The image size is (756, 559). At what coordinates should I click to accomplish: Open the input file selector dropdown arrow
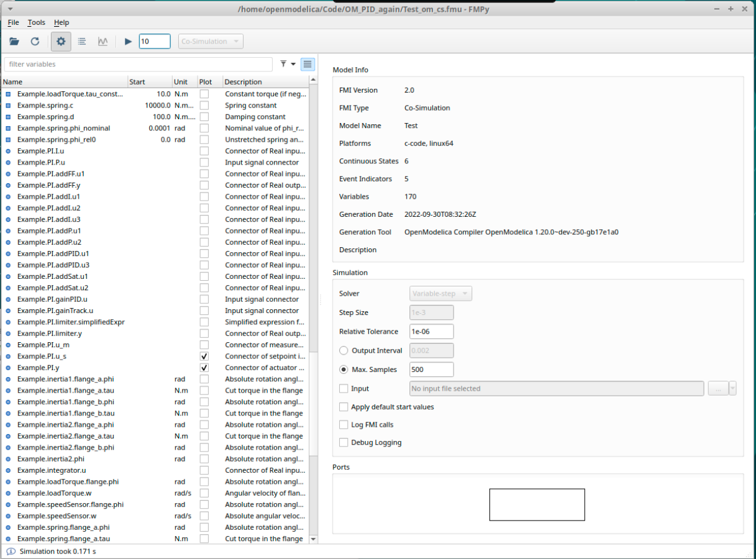(733, 388)
